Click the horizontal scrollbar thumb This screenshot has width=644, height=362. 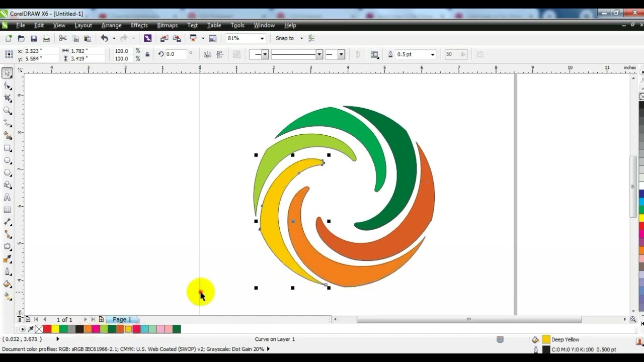point(469,319)
